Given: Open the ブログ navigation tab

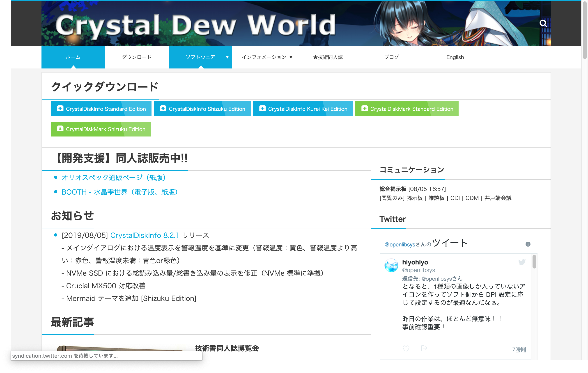Looking at the screenshot, I should (391, 57).
